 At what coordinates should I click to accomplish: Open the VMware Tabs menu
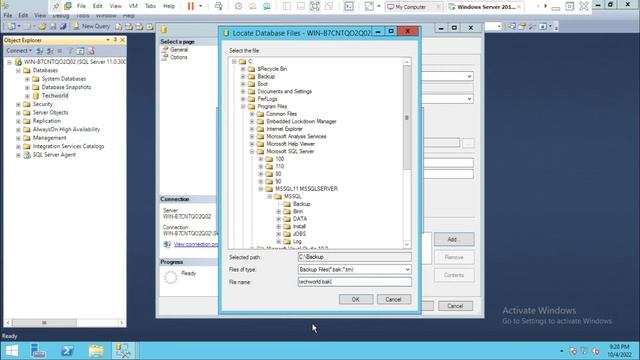tap(150, 6)
